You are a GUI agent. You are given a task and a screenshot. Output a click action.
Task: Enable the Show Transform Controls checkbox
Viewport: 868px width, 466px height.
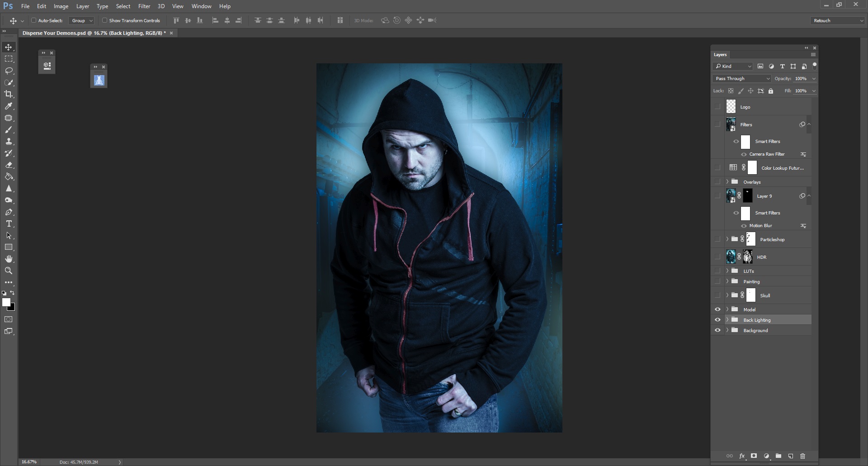pyautogui.click(x=104, y=20)
